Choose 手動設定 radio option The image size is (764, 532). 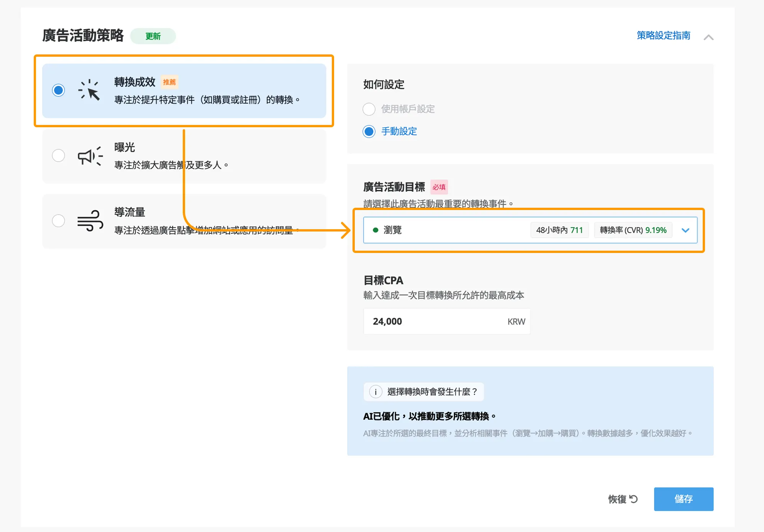pyautogui.click(x=369, y=131)
